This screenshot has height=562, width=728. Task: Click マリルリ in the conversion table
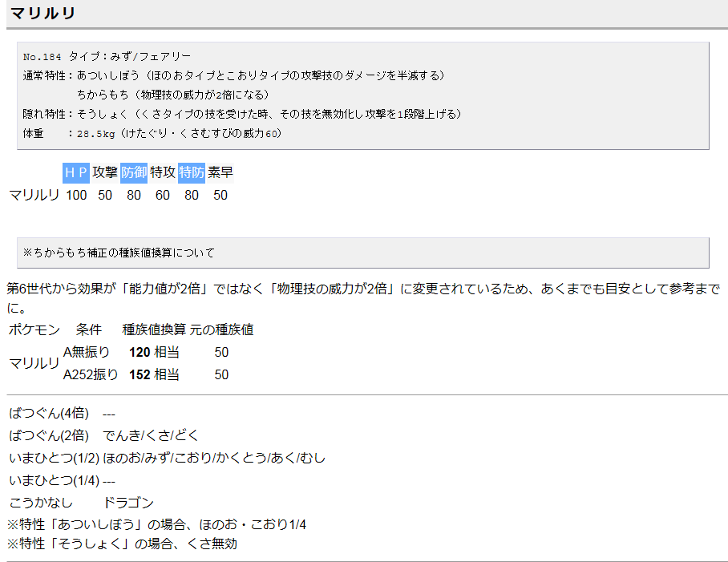click(x=34, y=363)
